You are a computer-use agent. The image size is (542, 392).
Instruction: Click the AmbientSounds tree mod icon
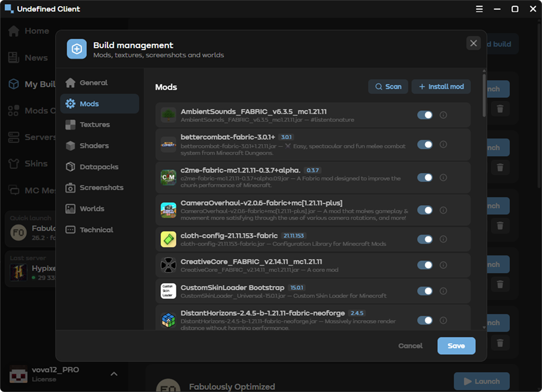click(x=168, y=115)
